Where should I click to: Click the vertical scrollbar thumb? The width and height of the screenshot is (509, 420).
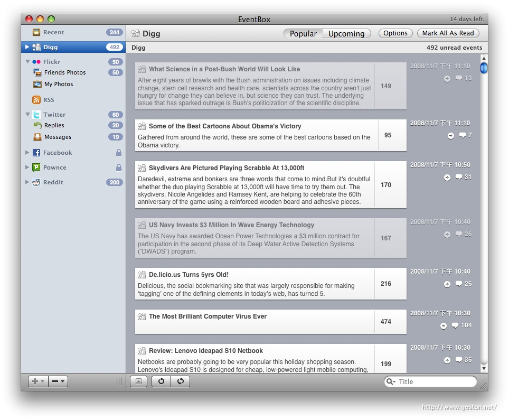tap(484, 68)
